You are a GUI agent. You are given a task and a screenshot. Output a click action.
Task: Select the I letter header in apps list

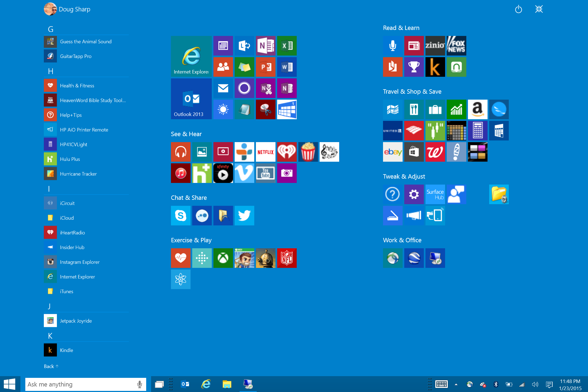click(x=49, y=189)
